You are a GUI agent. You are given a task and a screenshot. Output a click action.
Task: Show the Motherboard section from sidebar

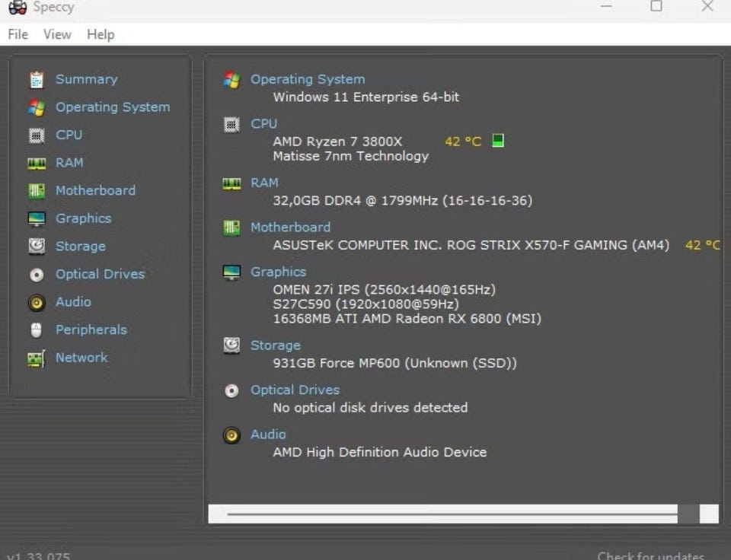(96, 190)
